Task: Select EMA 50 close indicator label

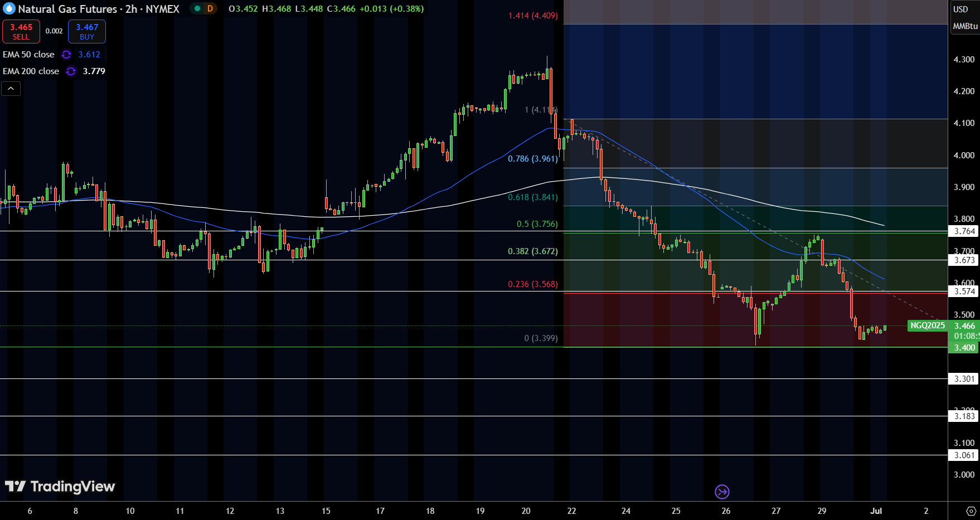Action: pos(28,55)
